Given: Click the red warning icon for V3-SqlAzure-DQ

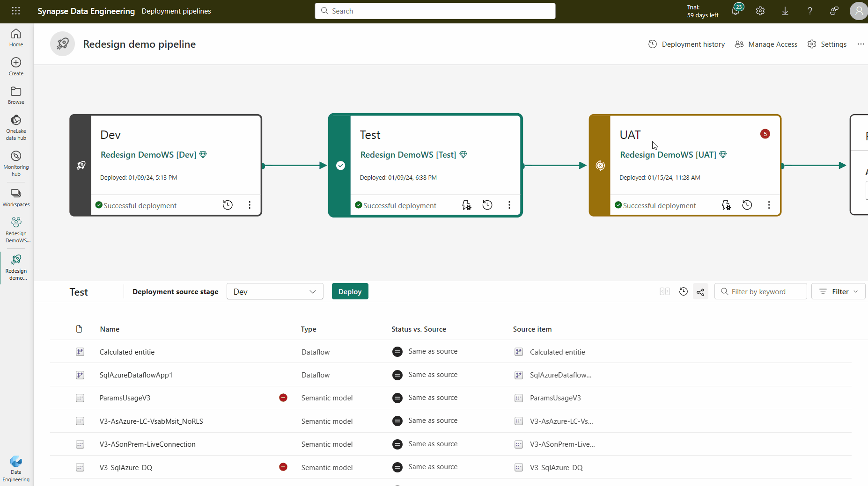Looking at the screenshot, I should [283, 467].
